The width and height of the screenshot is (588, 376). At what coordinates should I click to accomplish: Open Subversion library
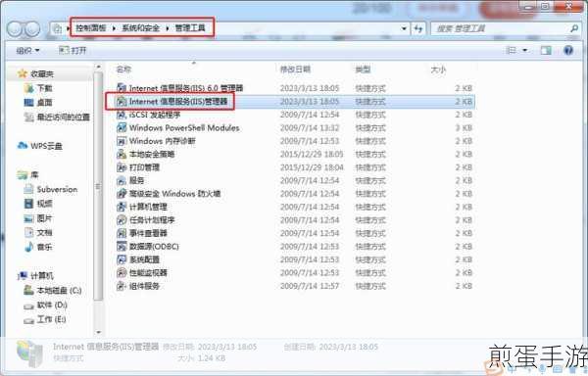click(x=57, y=190)
